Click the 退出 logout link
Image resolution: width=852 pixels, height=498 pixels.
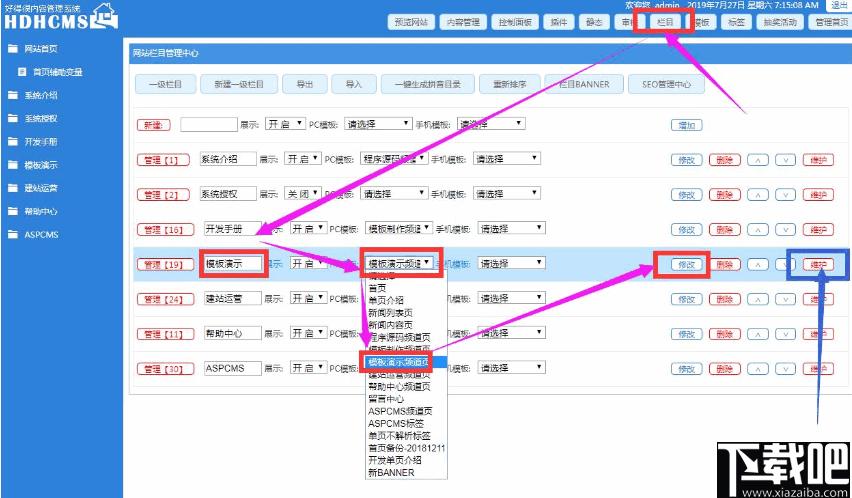tap(838, 6)
